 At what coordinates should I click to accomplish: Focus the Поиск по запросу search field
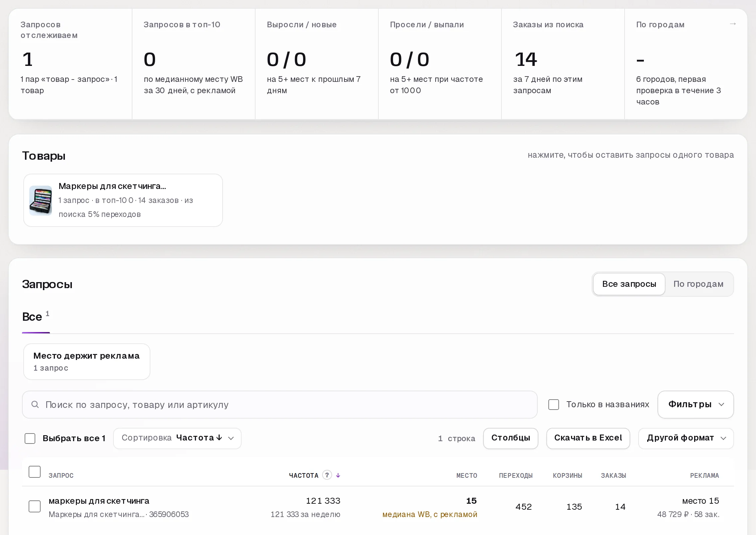pos(280,405)
